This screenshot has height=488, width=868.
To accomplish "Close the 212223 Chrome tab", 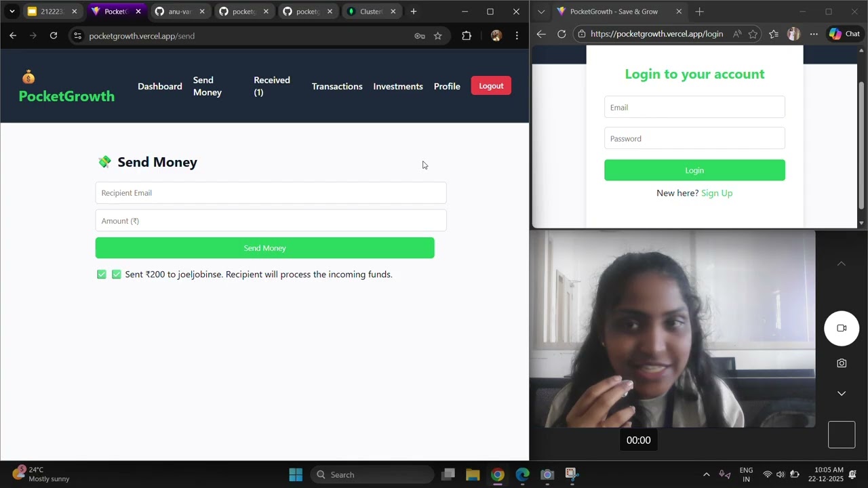I will click(x=75, y=12).
